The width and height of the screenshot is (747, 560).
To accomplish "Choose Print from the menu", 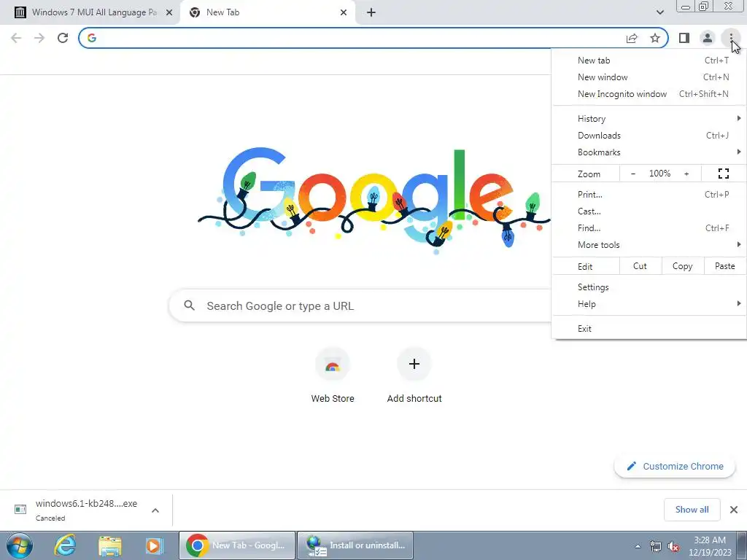I will pos(649,194).
